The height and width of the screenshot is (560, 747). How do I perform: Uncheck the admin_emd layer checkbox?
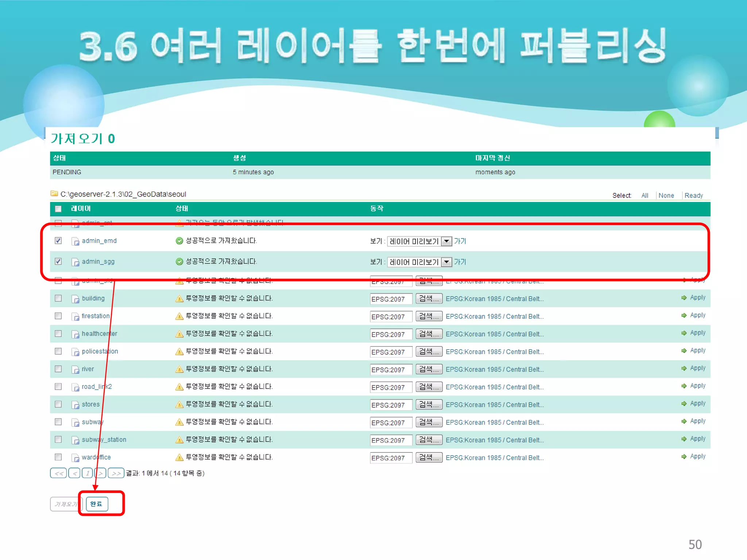click(58, 241)
